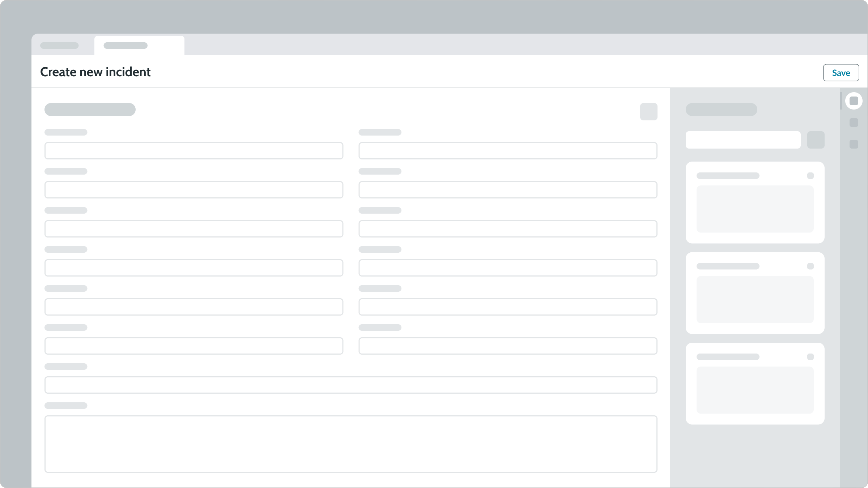The image size is (868, 488).
Task: Click the search button beside the sidebar field
Action: tap(816, 140)
